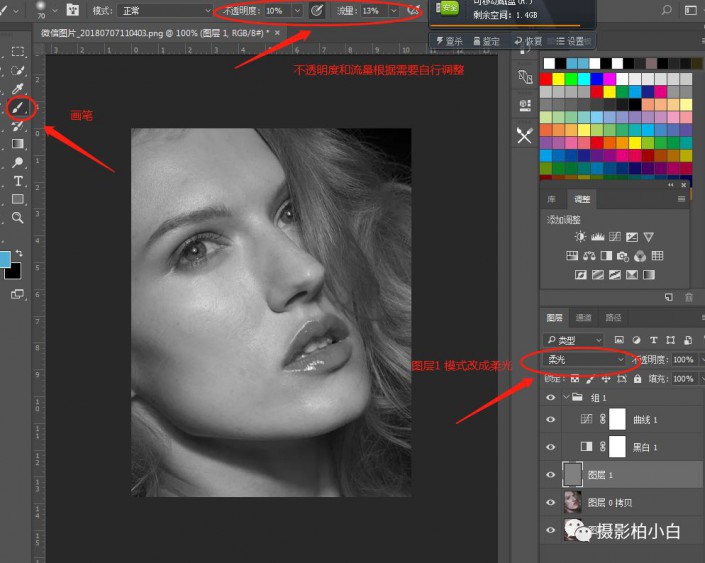Click 查杀 in security popup

pyautogui.click(x=450, y=41)
